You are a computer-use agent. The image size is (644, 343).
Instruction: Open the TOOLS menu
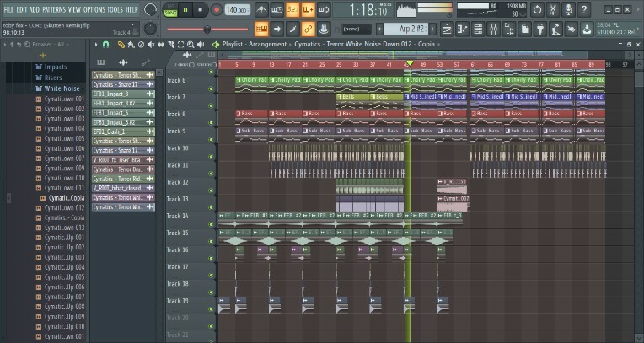click(x=115, y=9)
